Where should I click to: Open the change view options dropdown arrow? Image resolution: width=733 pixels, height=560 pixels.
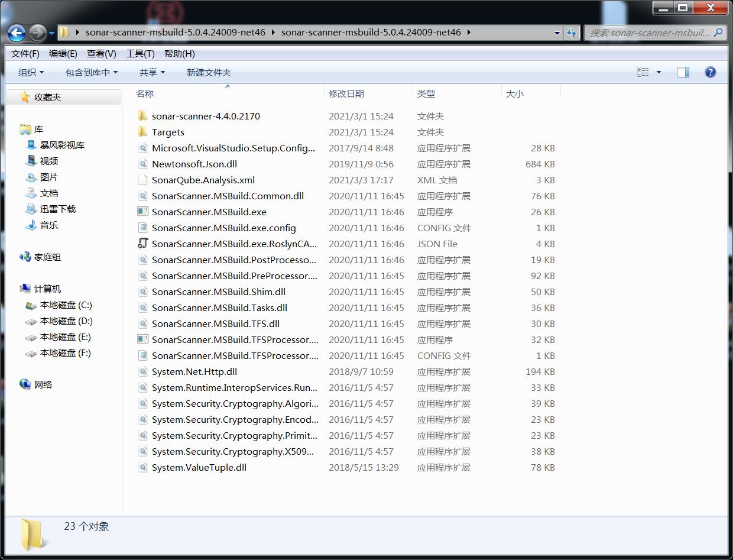coord(659,72)
